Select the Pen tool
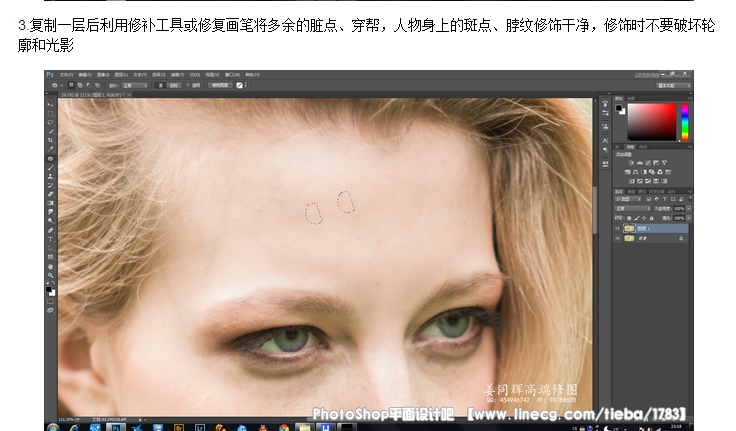This screenshot has height=431, width=736. 50,230
